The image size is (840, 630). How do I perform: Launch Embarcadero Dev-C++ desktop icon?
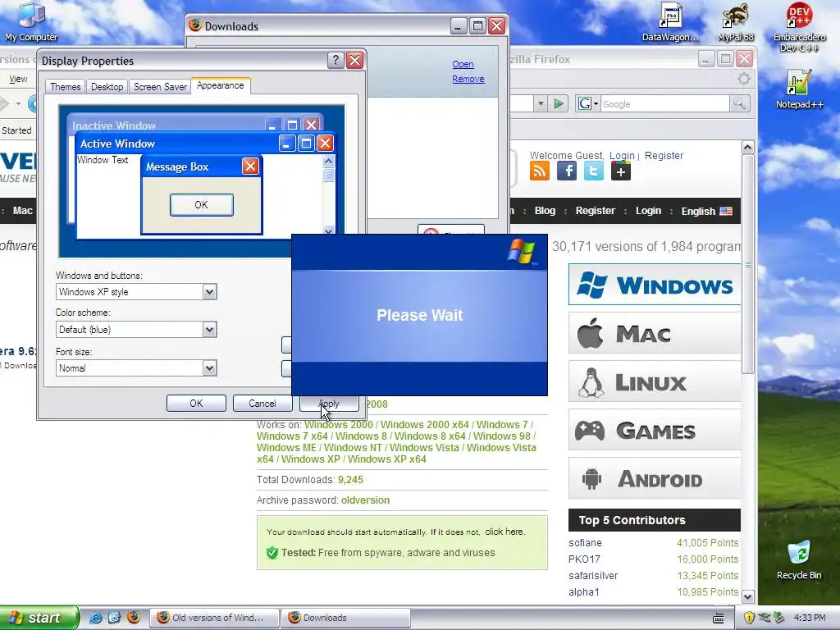[x=799, y=27]
